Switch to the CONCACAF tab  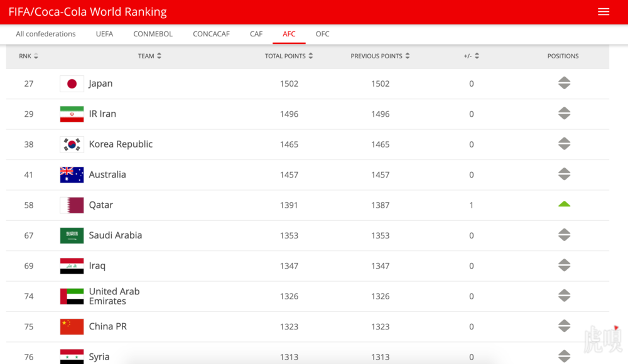(211, 34)
